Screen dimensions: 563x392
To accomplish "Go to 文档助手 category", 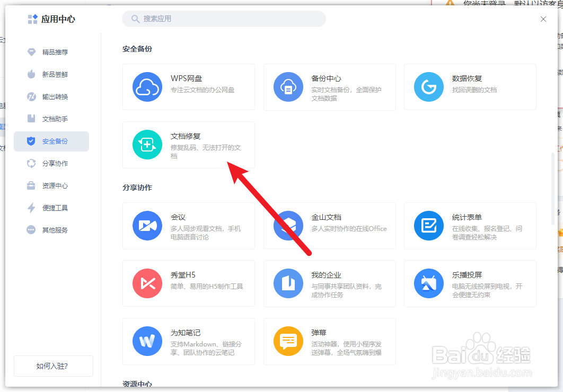I will 51,119.
